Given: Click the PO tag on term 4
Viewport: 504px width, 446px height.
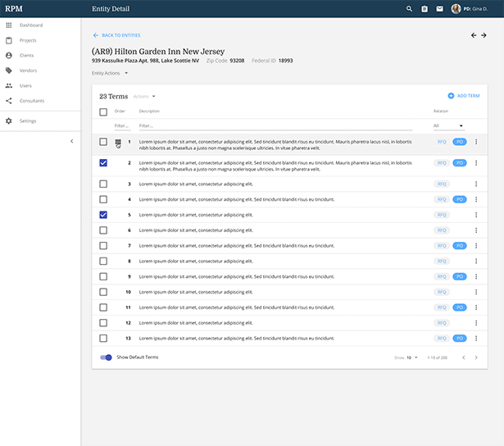Looking at the screenshot, I should pos(460,199).
